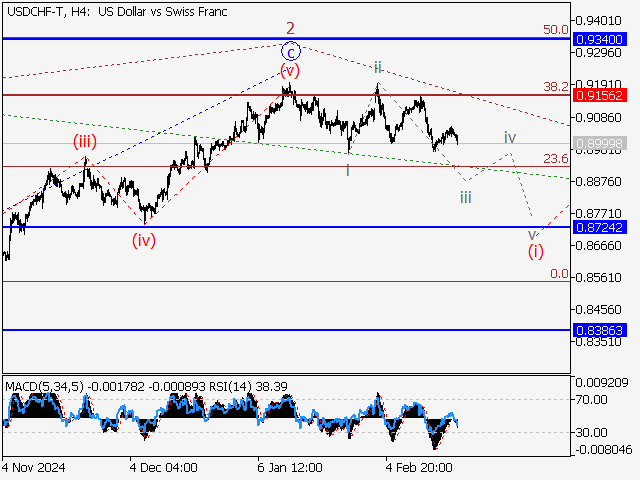Viewport: 640px width, 480px height.
Task: Click the 0.0 Fibonacci level label
Action: pos(559,273)
